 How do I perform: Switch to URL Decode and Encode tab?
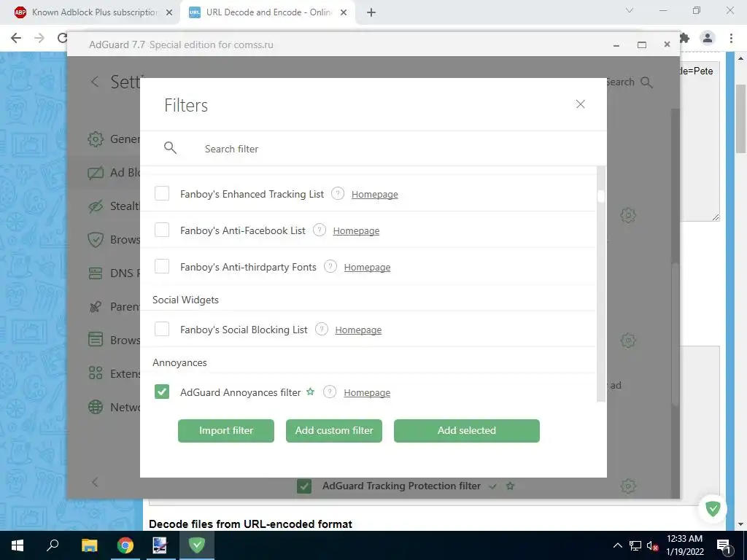pyautogui.click(x=268, y=12)
